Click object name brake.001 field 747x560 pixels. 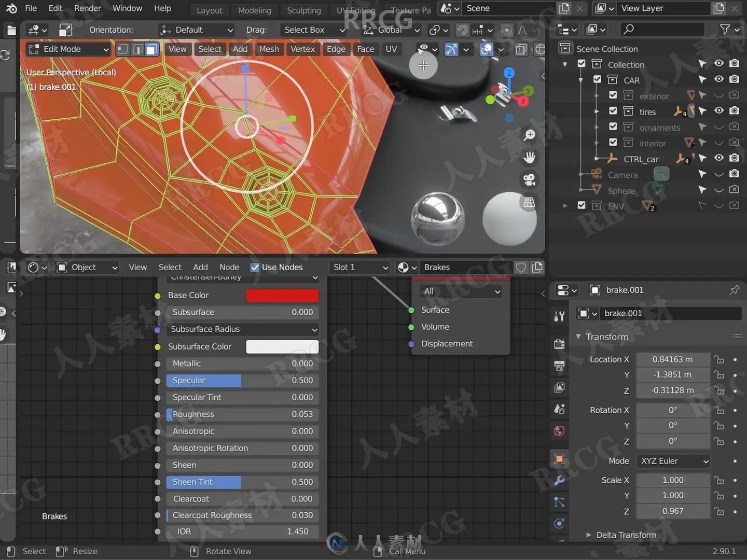tap(671, 314)
